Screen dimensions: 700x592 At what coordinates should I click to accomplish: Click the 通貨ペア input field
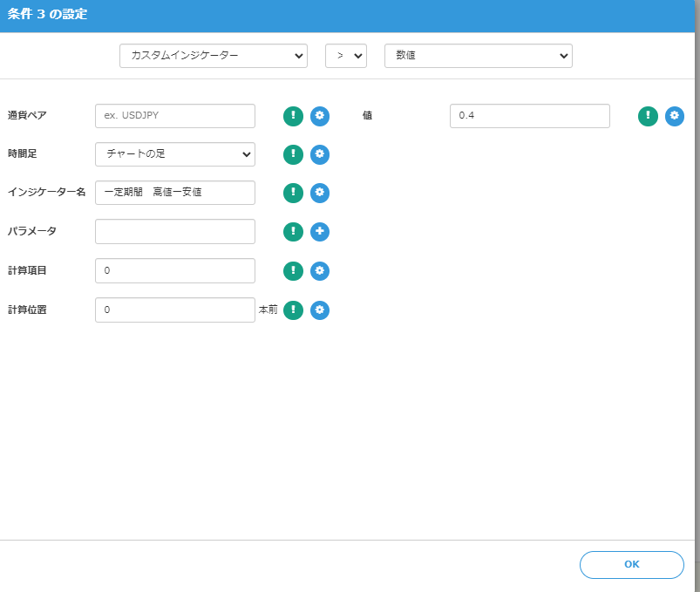[x=174, y=116]
